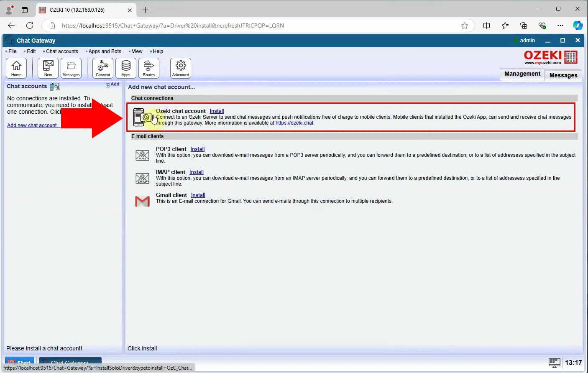
Task: Click the Add new chat account link
Action: coord(33,125)
